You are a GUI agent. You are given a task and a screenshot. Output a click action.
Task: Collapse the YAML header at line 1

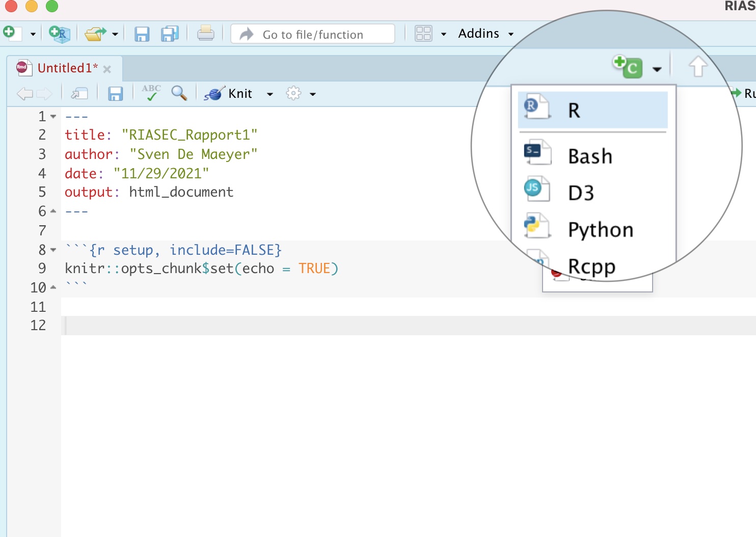point(53,117)
